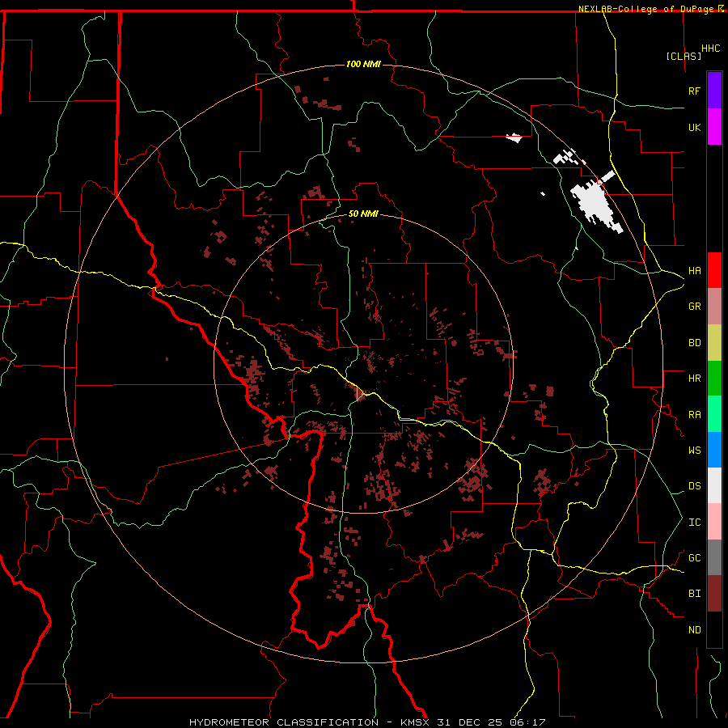Select the BD yellow legend block
The image size is (728, 728).
click(x=714, y=343)
